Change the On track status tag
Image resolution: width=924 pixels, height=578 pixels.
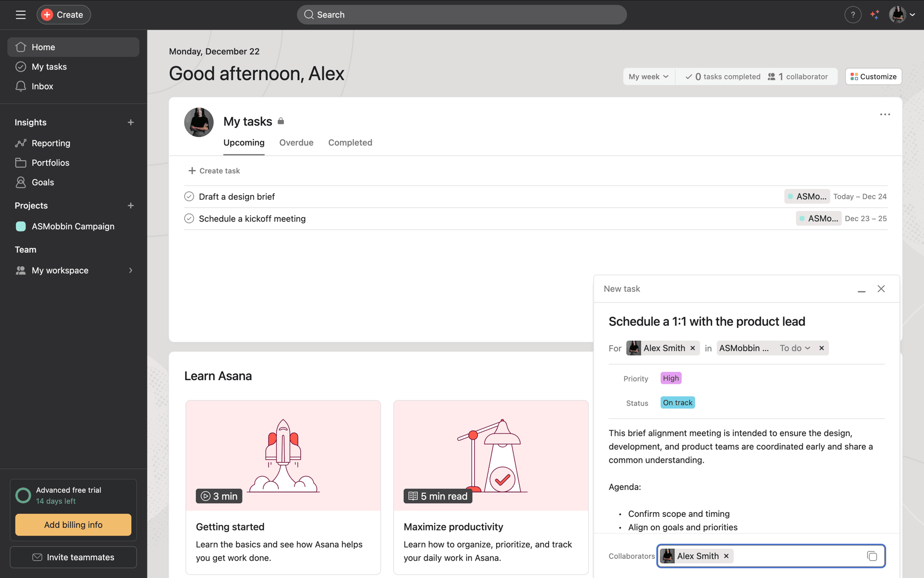click(677, 403)
